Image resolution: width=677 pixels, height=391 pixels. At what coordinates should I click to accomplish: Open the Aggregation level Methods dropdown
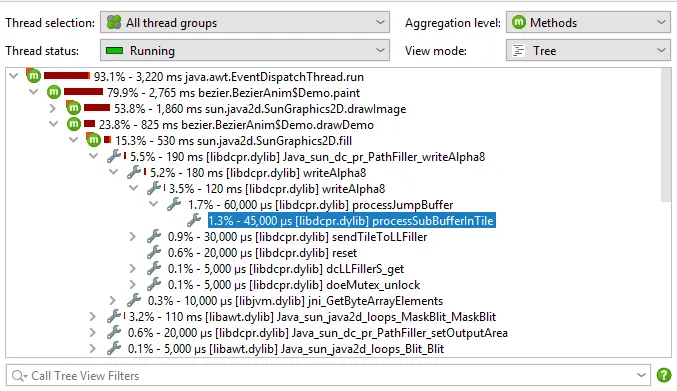[588, 22]
